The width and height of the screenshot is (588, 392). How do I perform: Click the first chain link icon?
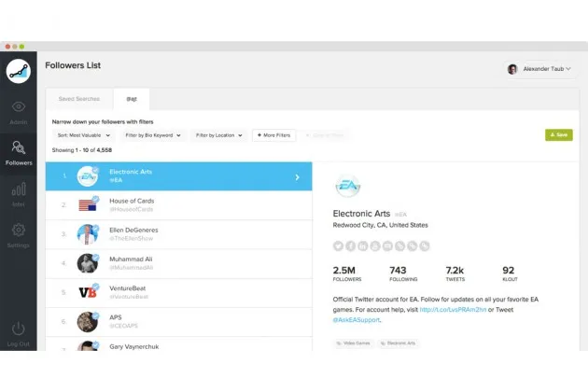pos(400,246)
